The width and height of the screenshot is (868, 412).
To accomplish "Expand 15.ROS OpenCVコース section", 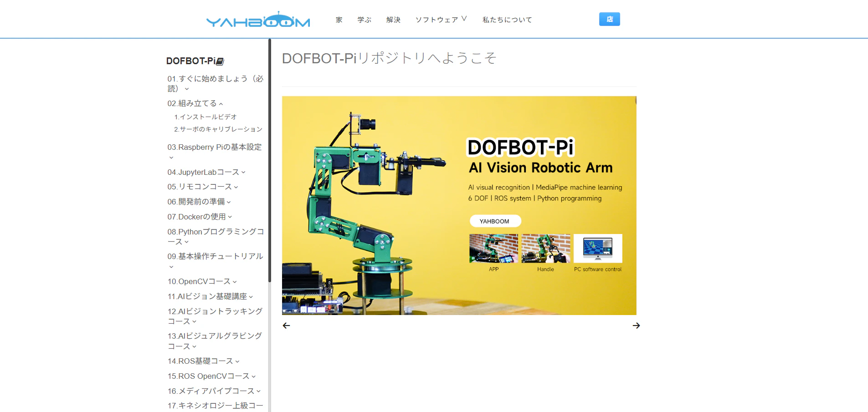I will point(211,376).
